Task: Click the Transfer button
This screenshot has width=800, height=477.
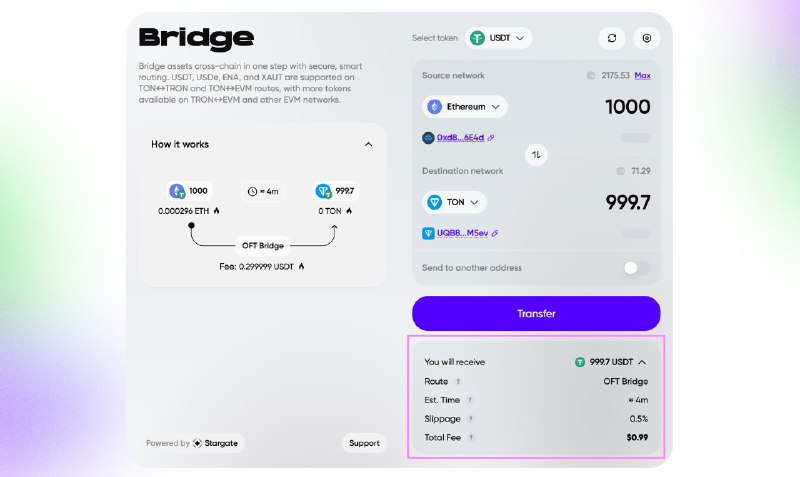Action: [536, 313]
